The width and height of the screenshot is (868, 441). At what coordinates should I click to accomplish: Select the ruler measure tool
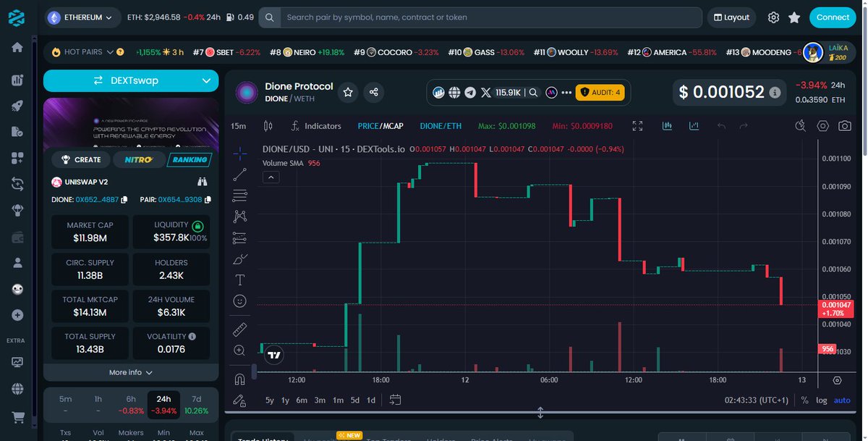tap(240, 329)
